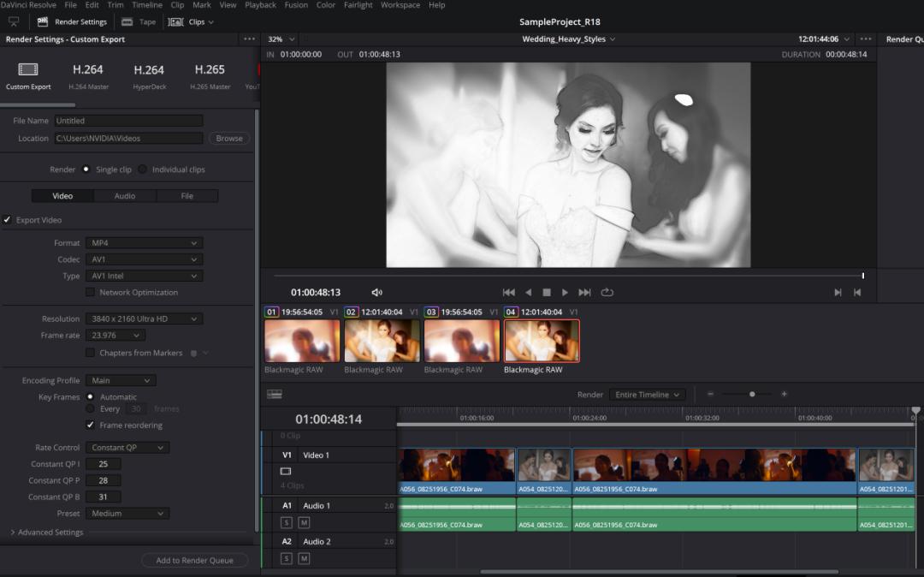Click the Browse location button
Viewport: 924px width, 577px height.
point(229,139)
